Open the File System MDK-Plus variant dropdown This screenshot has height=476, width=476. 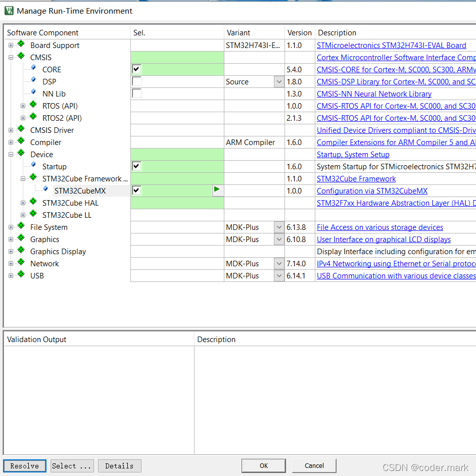tap(279, 227)
